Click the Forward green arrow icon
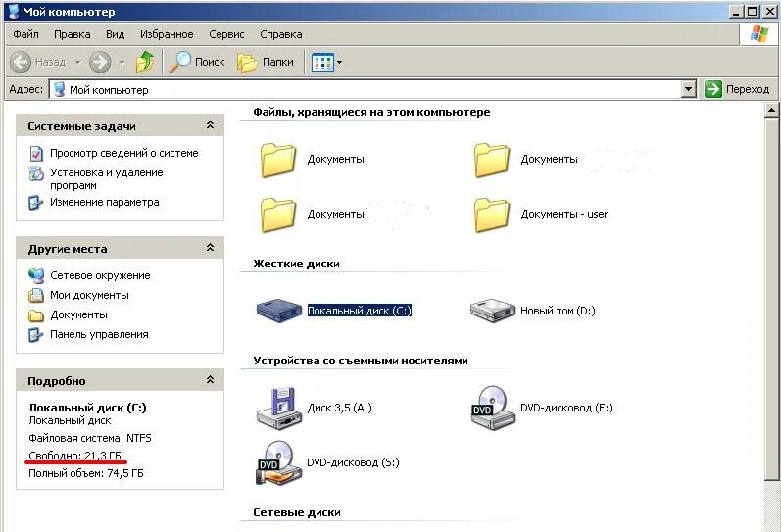The image size is (781, 532). pos(100,63)
